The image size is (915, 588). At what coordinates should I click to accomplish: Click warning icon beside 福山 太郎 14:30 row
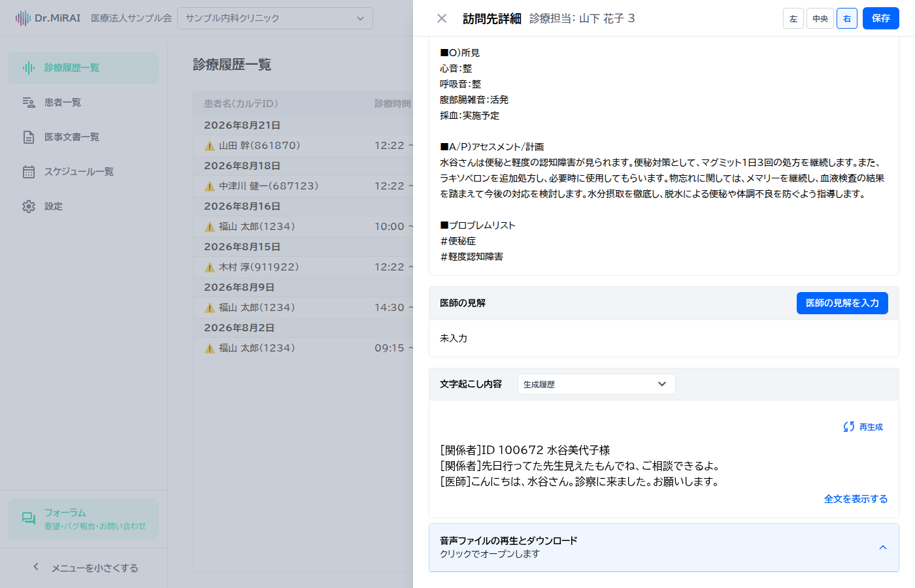pyautogui.click(x=210, y=308)
